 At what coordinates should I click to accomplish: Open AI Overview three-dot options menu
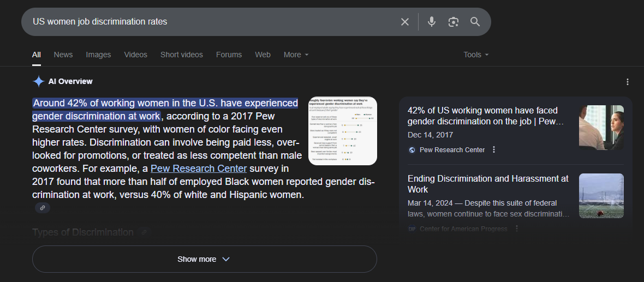point(627,82)
